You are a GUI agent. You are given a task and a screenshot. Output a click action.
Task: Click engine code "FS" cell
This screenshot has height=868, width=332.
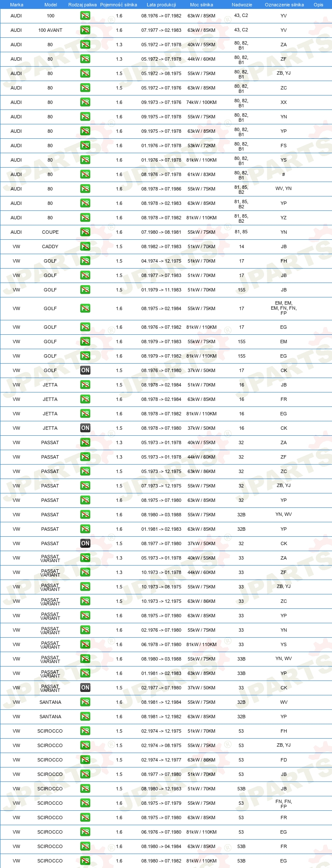click(x=284, y=146)
